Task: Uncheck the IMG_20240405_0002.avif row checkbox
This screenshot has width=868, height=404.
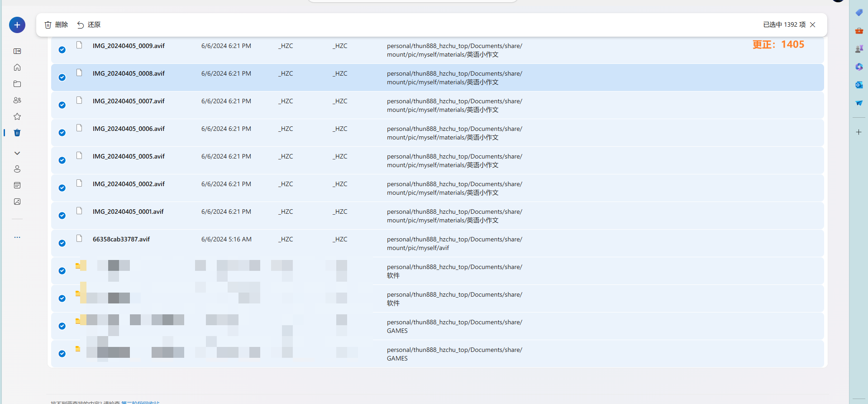Action: pos(62,188)
